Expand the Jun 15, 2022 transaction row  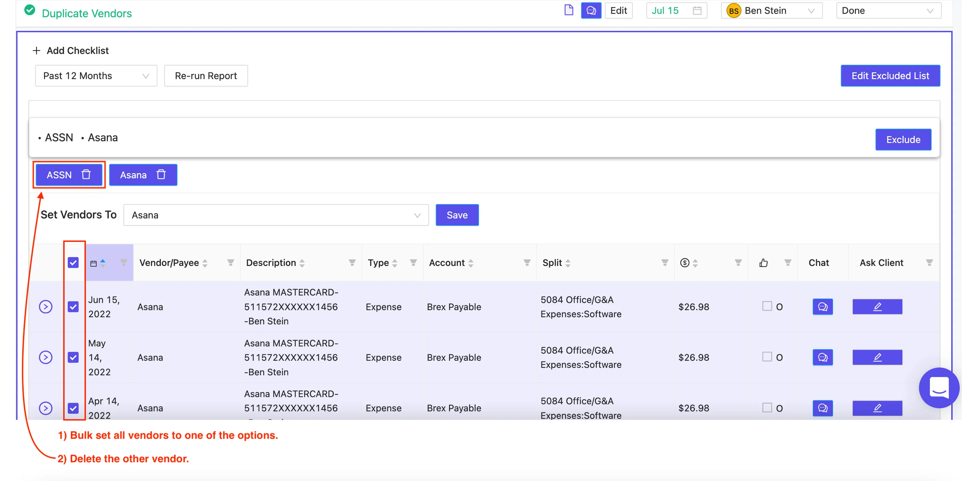click(x=46, y=306)
